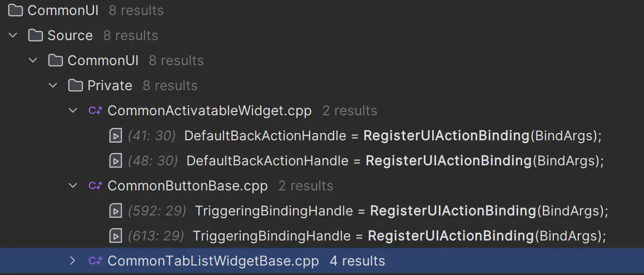
Task: Select the top-level CommonUI folder row
Action: click(x=63, y=11)
